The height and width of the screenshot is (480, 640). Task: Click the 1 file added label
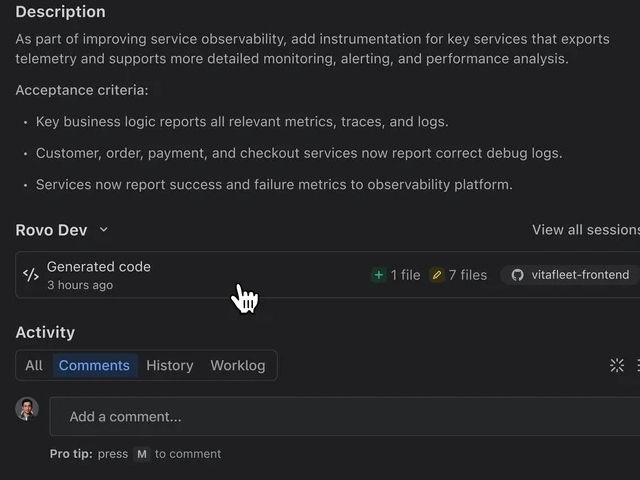(405, 275)
